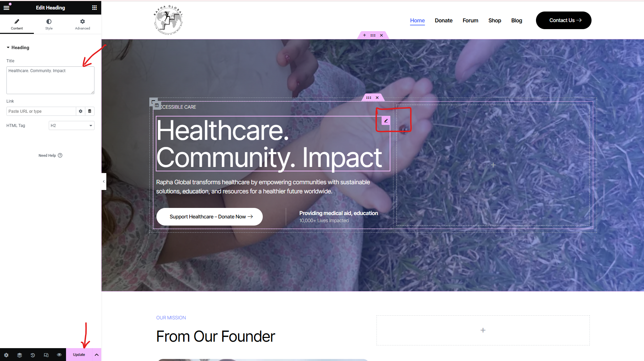This screenshot has width=644, height=361.
Task: Open the revision History icon
Action: 33,355
